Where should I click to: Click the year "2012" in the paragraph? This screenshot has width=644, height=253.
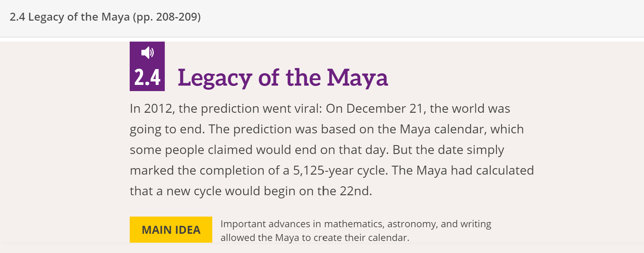[158, 109]
